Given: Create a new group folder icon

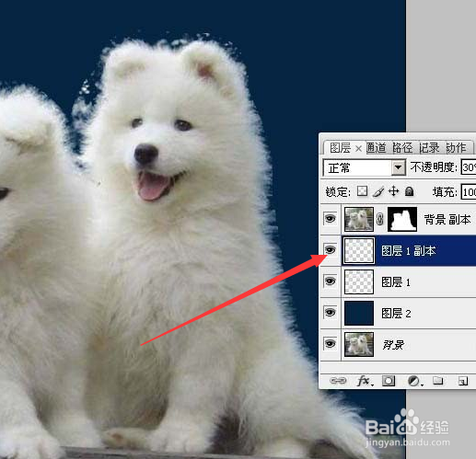Looking at the screenshot, I should [438, 381].
